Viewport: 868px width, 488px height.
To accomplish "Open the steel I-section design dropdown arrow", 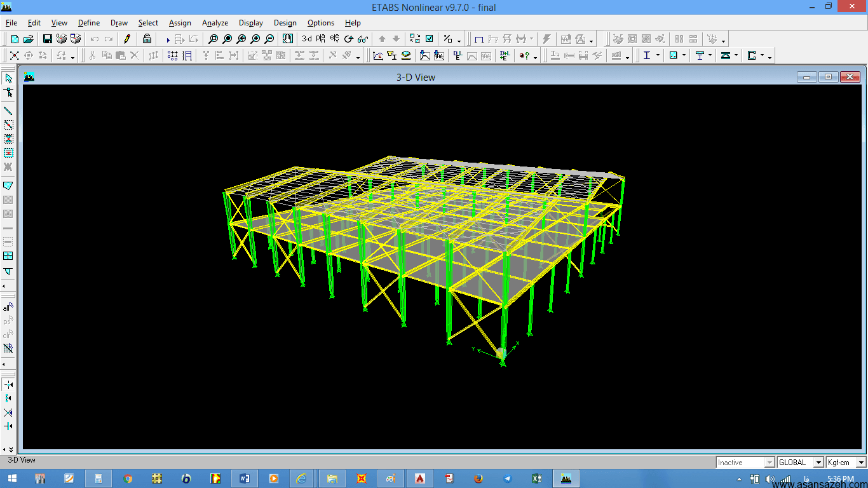I will pyautogui.click(x=658, y=56).
